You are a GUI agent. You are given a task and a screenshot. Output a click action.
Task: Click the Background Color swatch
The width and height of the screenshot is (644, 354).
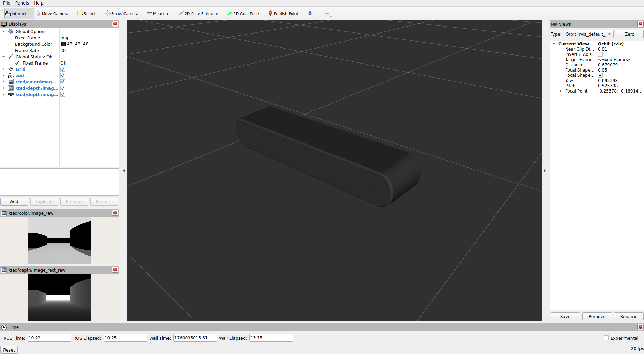[x=63, y=44]
